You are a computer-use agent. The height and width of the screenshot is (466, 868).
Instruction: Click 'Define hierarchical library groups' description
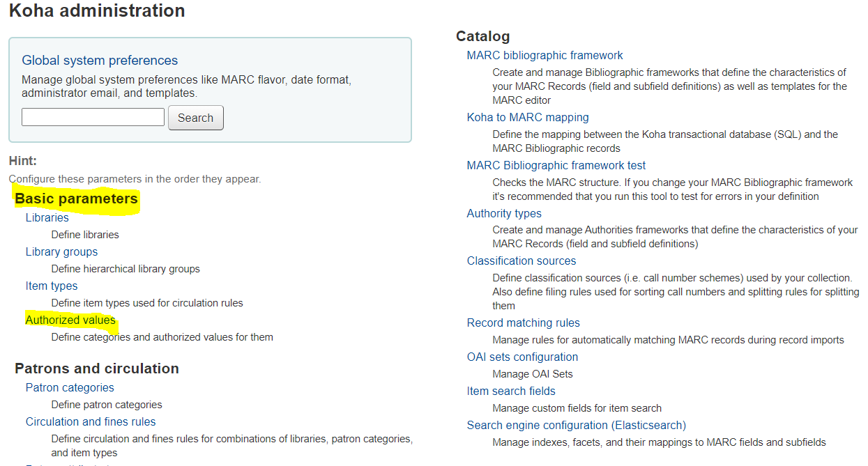125,269
